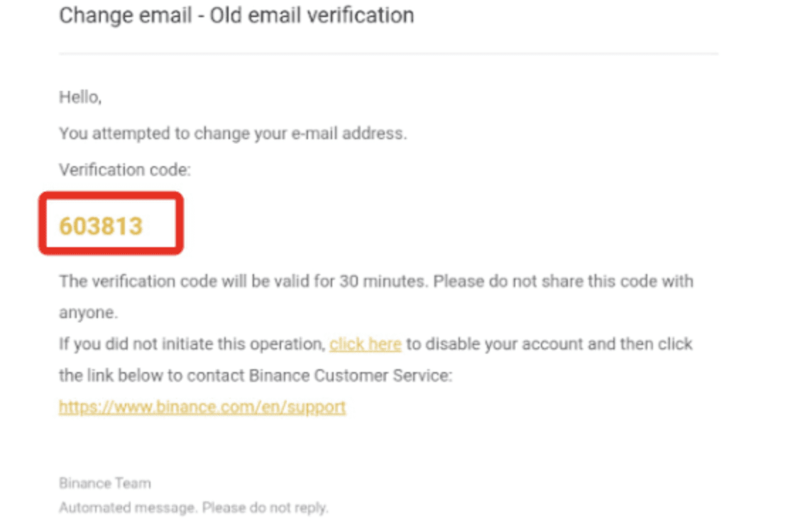The width and height of the screenshot is (812, 524).
Task: Click the "Binance Team" signature
Action: pyautogui.click(x=105, y=483)
